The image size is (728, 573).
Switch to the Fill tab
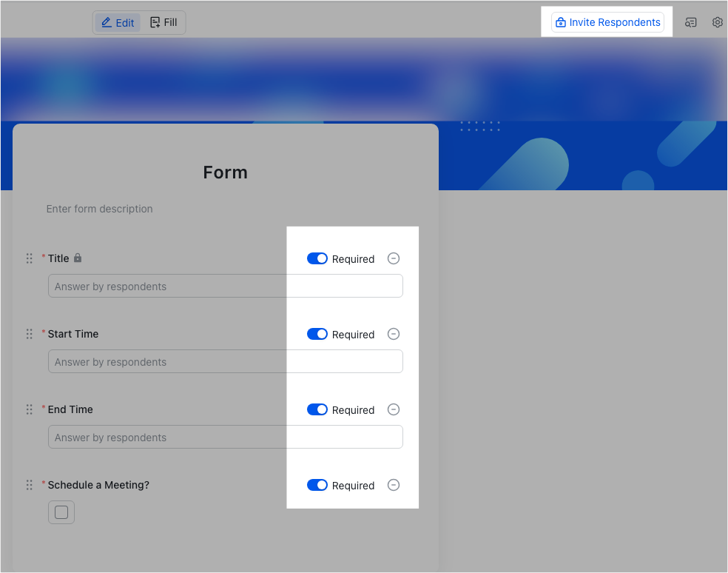tap(164, 22)
